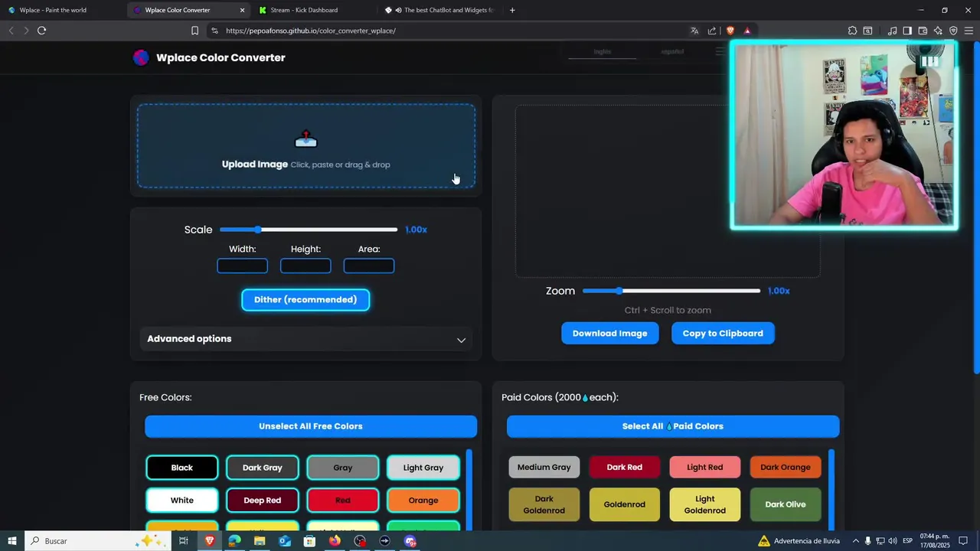Close the Wplace Color Converter tab
This screenshot has width=980, height=551.
(243, 10)
